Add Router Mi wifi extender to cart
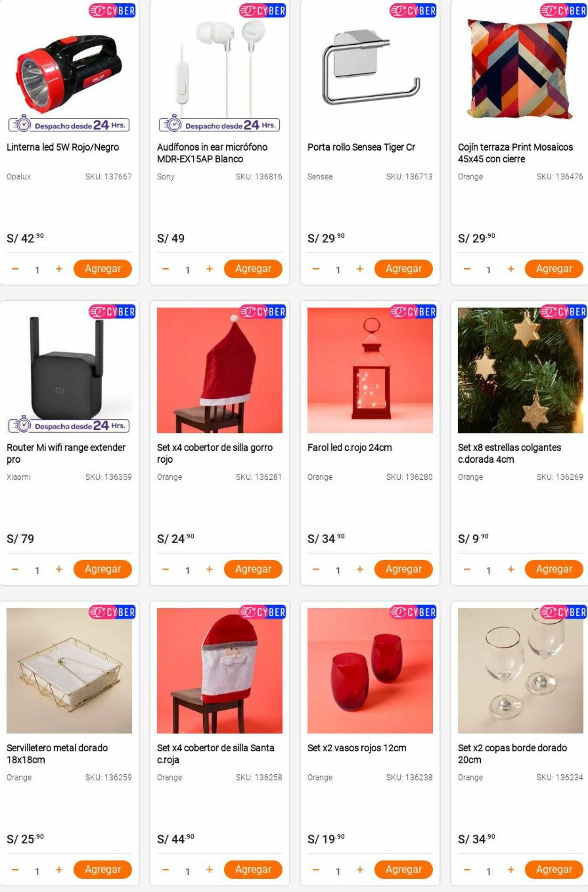 pyautogui.click(x=103, y=569)
